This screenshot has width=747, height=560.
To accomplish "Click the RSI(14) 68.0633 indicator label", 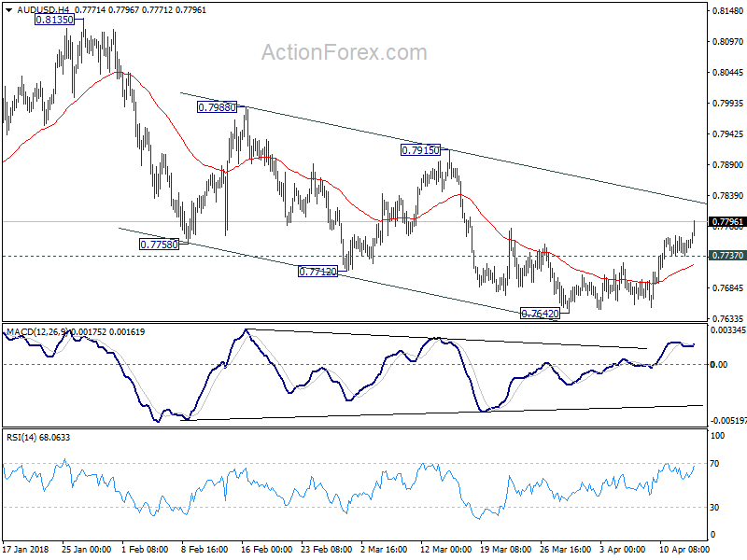I will tap(38, 437).
